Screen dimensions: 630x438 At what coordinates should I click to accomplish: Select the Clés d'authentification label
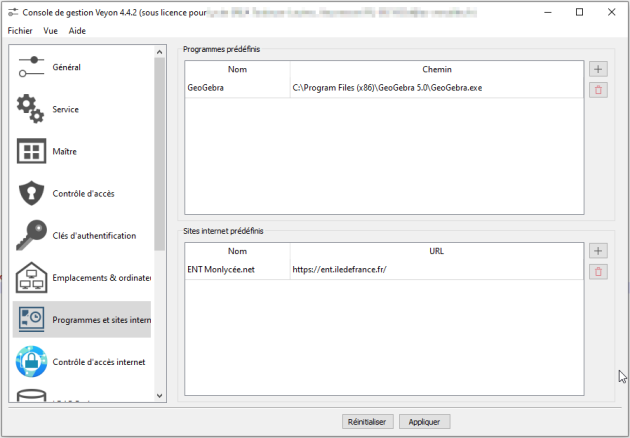coord(94,236)
